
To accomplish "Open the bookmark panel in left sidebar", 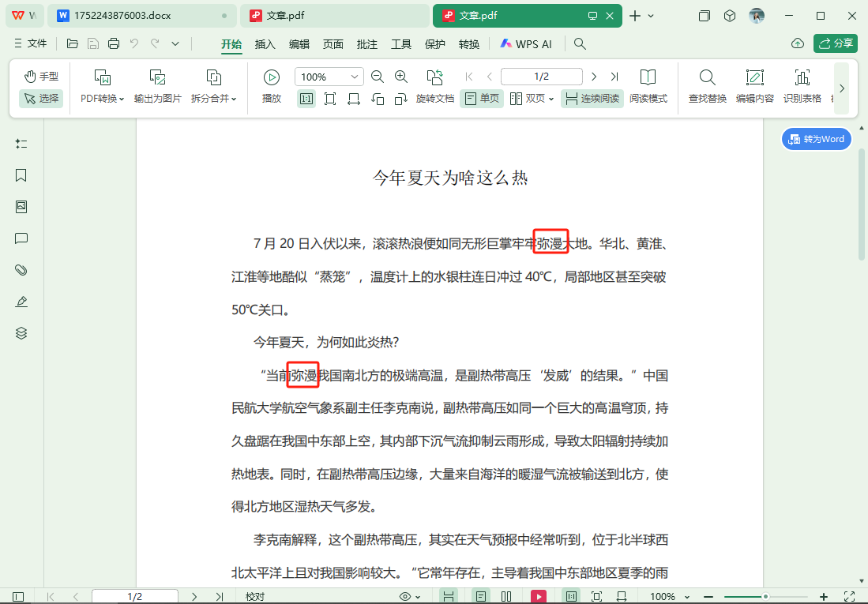I will [21, 175].
